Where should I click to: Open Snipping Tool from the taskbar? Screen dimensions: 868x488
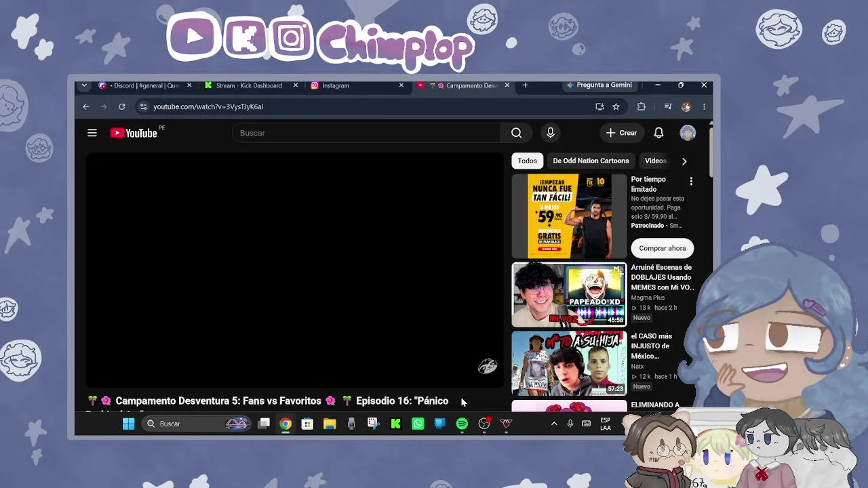(x=374, y=424)
